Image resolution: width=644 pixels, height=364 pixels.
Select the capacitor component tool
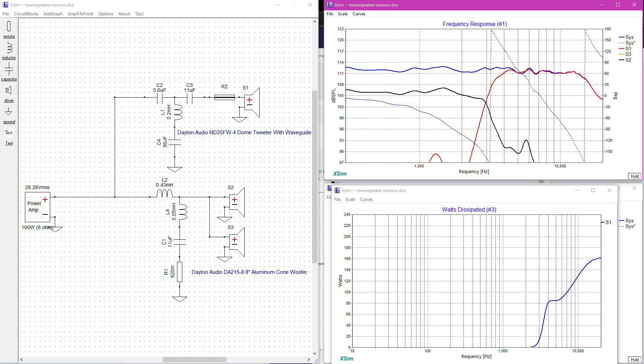[9, 71]
